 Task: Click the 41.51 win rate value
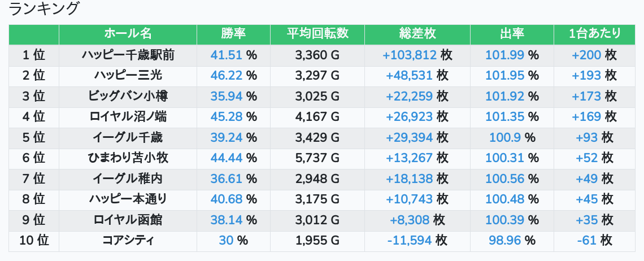pos(227,55)
